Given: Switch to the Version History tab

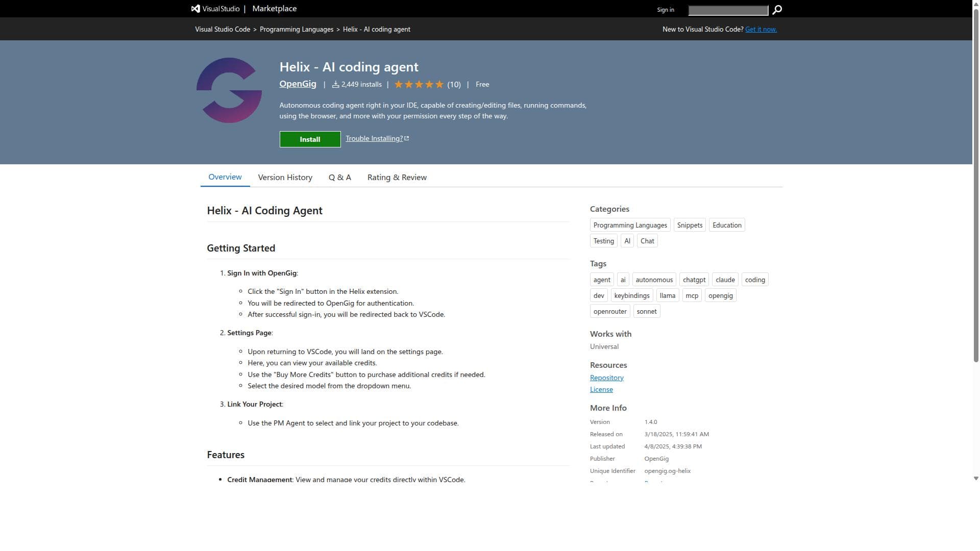Looking at the screenshot, I should 285,178.
